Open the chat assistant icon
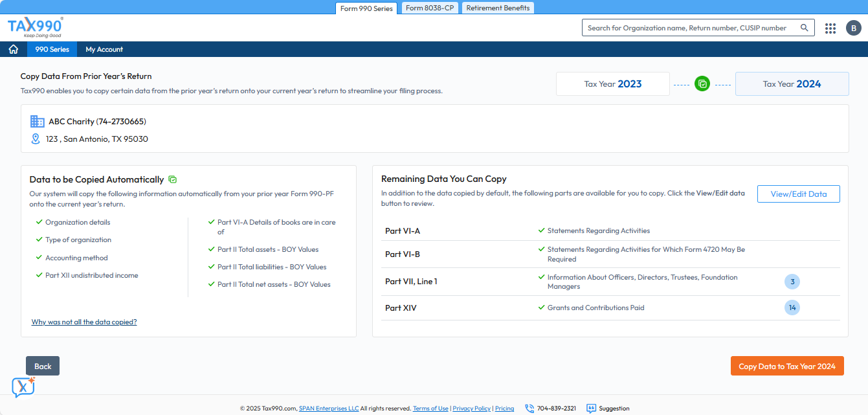 click(23, 387)
